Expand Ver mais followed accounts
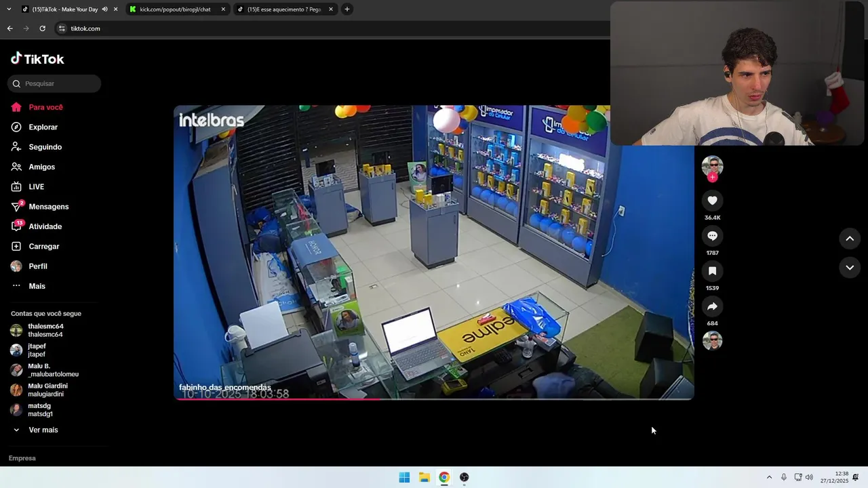868x488 pixels. click(35, 430)
